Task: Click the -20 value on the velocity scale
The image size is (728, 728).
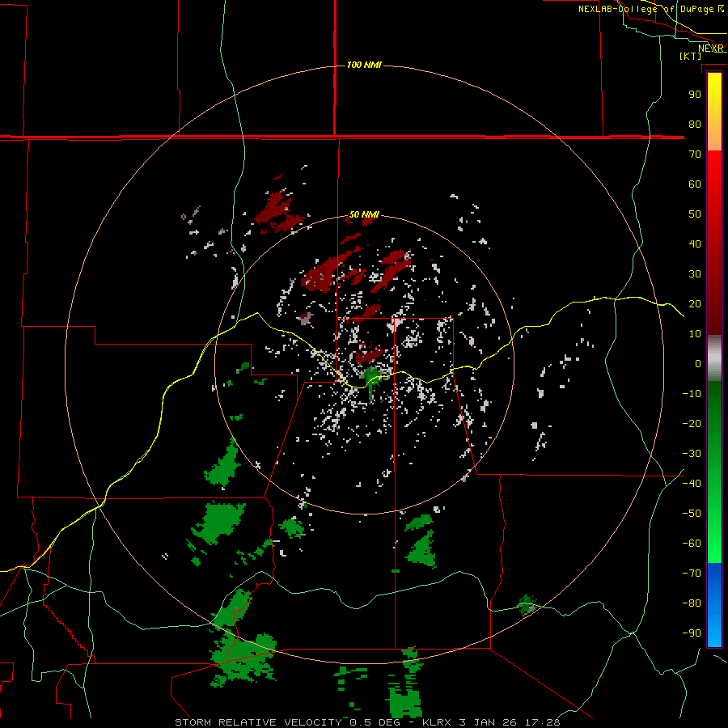Action: tap(692, 423)
